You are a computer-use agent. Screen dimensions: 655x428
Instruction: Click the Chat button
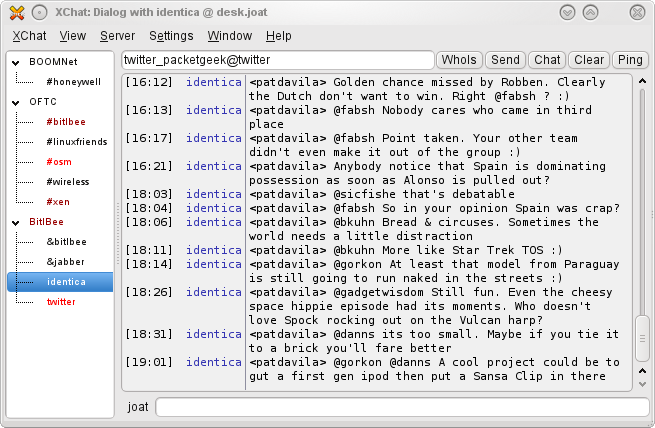coord(547,60)
